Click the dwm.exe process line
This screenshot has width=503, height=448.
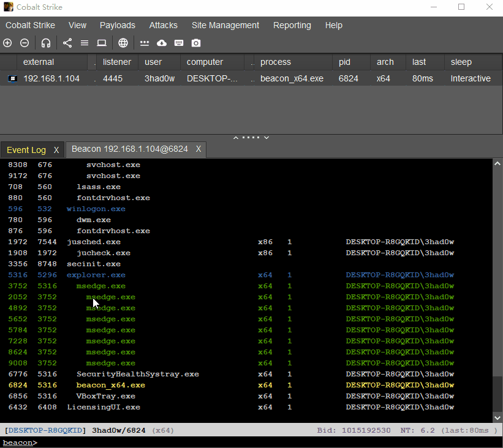94,220
